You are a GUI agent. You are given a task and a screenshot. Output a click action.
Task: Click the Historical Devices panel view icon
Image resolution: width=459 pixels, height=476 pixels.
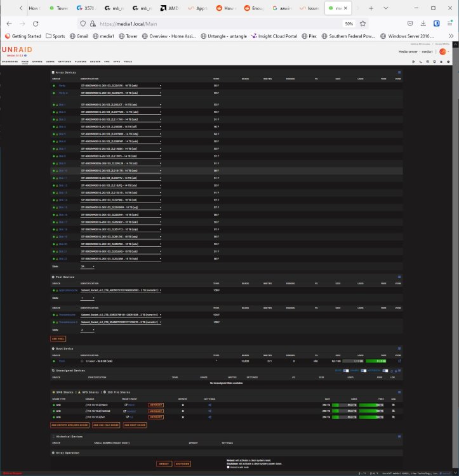399,437
